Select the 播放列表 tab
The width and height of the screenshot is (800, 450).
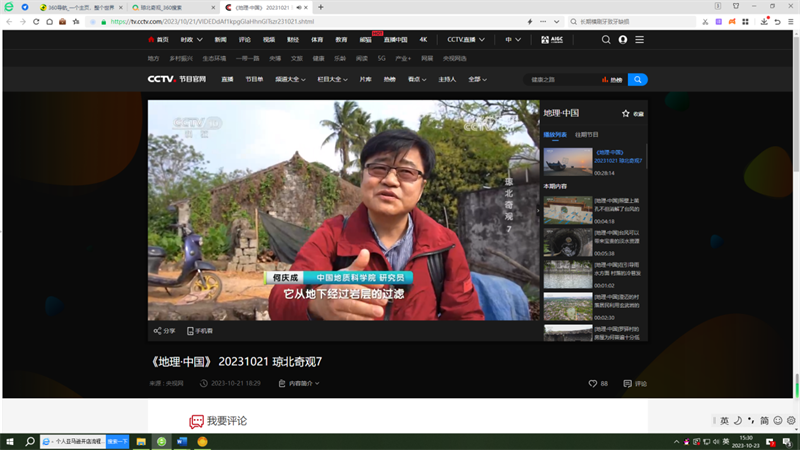pos(555,134)
